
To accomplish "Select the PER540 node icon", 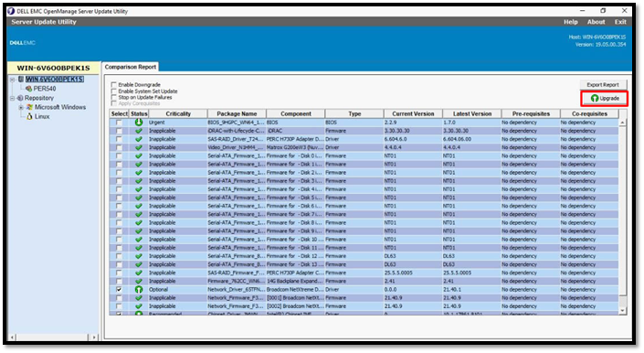I will coord(28,89).
